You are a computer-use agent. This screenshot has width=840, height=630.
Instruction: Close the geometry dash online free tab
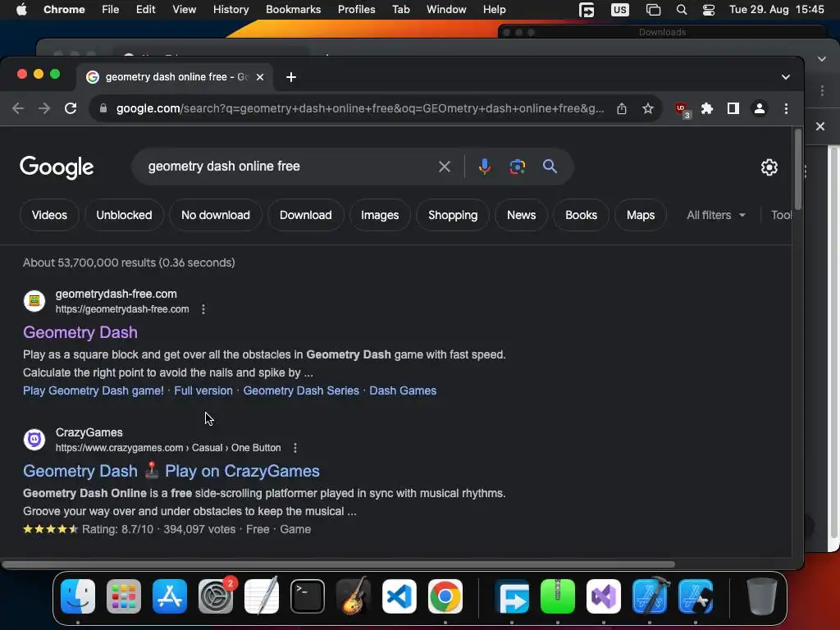point(260,77)
